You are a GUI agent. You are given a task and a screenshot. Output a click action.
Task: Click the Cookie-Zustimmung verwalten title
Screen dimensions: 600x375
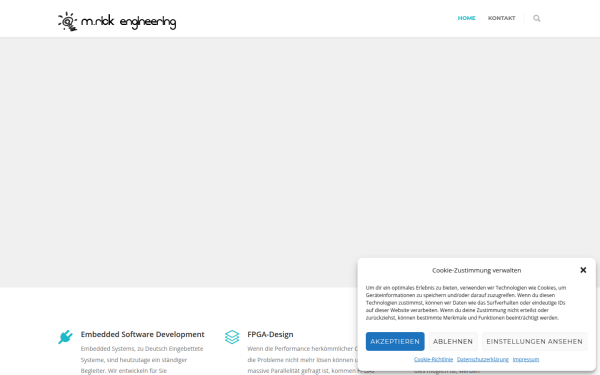(476, 270)
